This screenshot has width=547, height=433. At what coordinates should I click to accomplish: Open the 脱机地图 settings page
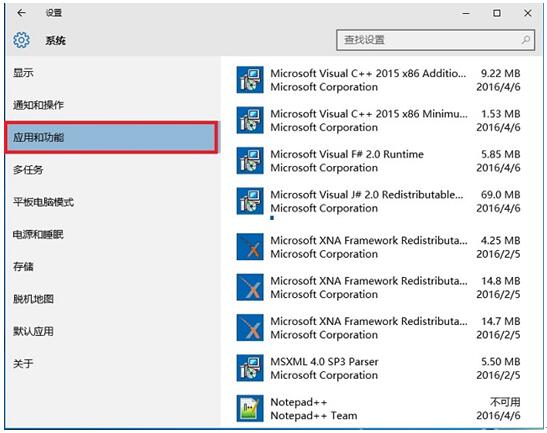[33, 299]
